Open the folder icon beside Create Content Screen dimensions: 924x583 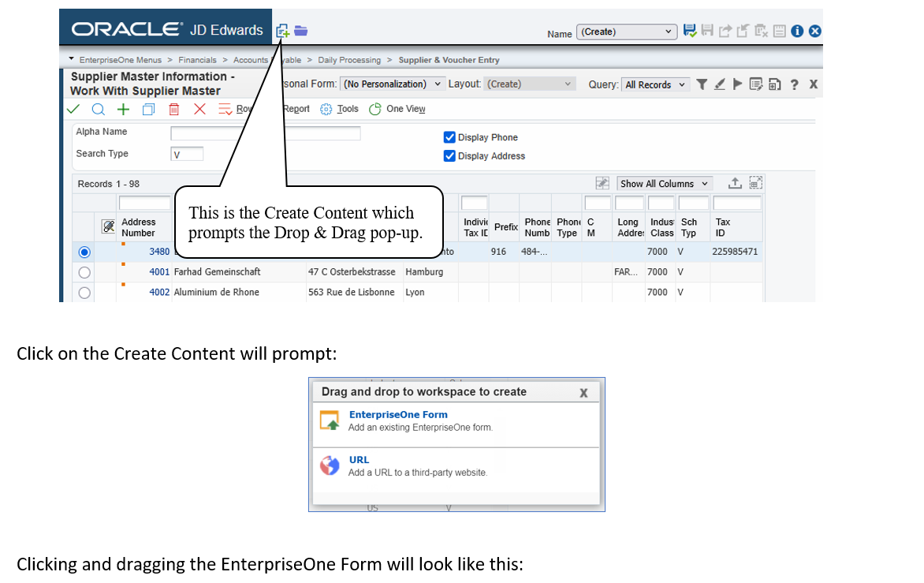coord(300,31)
